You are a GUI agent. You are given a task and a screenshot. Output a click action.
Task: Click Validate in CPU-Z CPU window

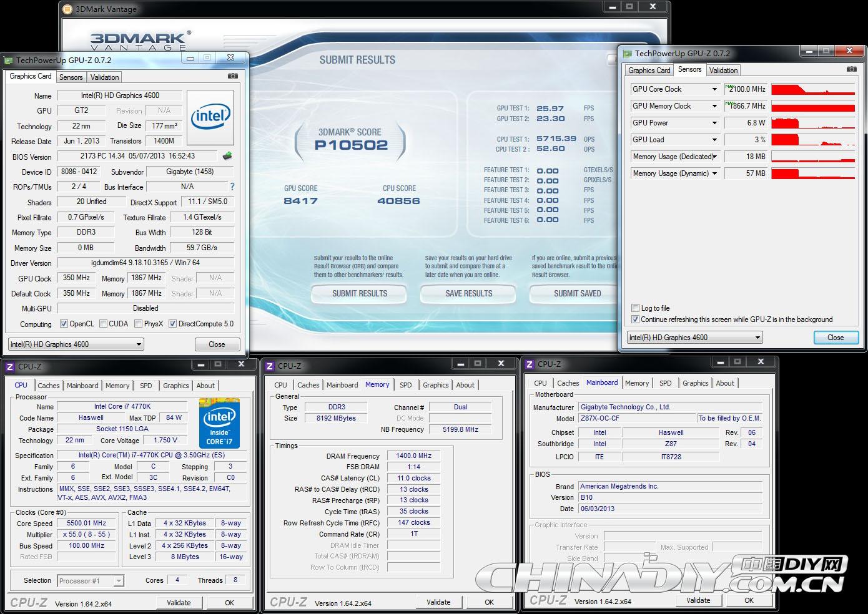pos(179,603)
